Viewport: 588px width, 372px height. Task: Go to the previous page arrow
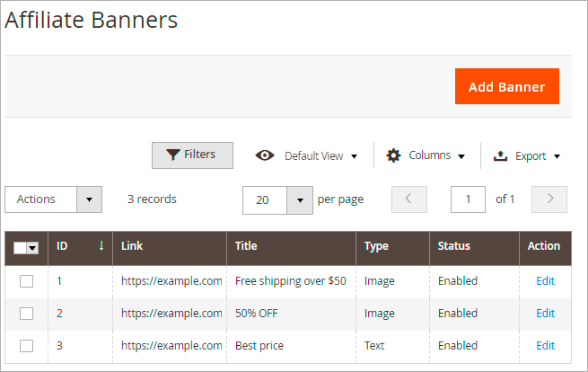tap(409, 199)
